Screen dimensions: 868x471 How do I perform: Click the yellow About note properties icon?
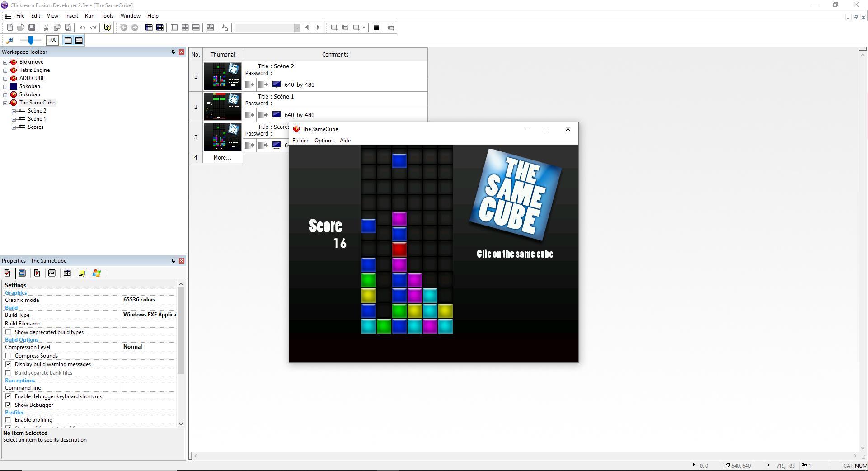[82, 273]
